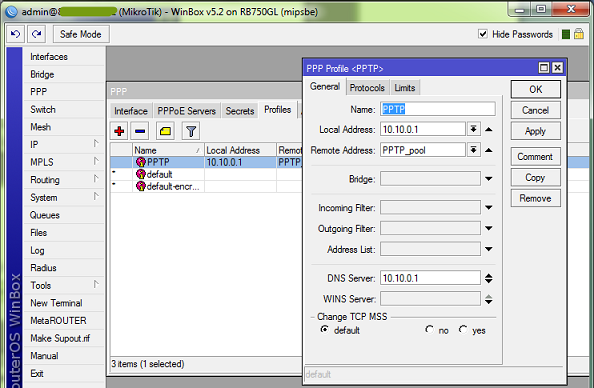Open New Terminal from the sidebar

(x=64, y=303)
